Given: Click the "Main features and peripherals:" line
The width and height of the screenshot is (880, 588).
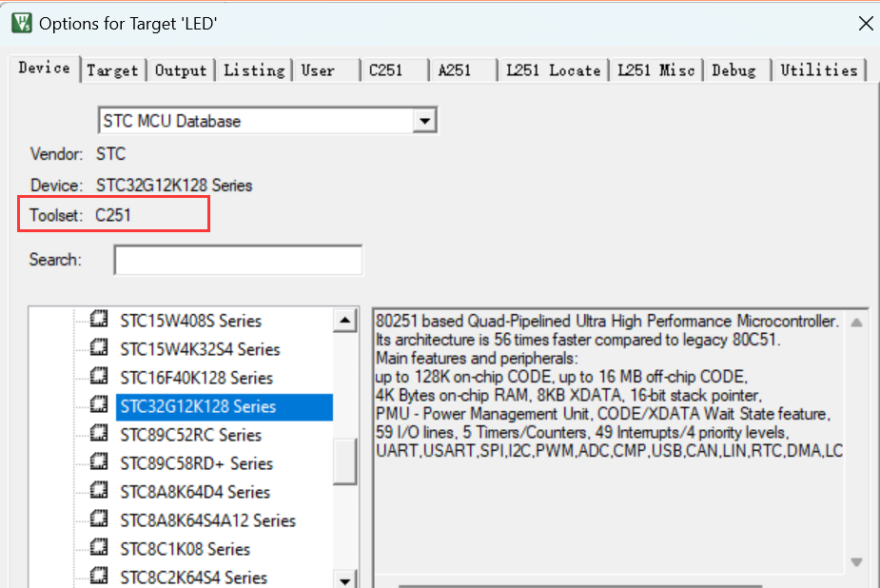Looking at the screenshot, I should coord(477,359).
